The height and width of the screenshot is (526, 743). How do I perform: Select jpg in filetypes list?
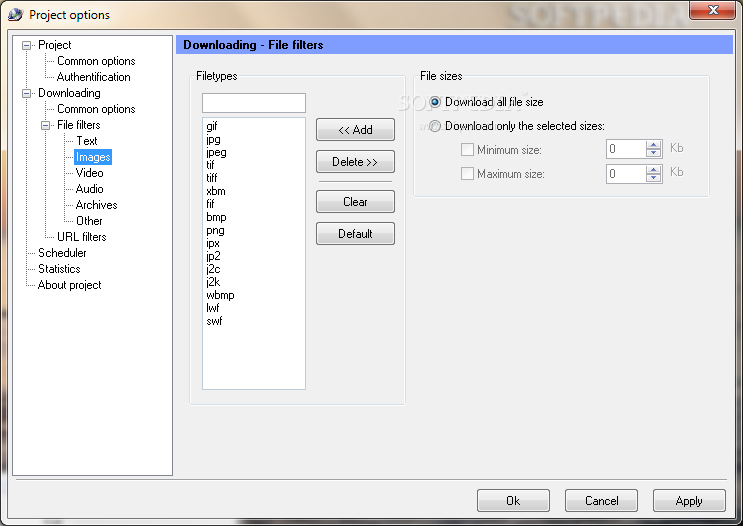213,139
